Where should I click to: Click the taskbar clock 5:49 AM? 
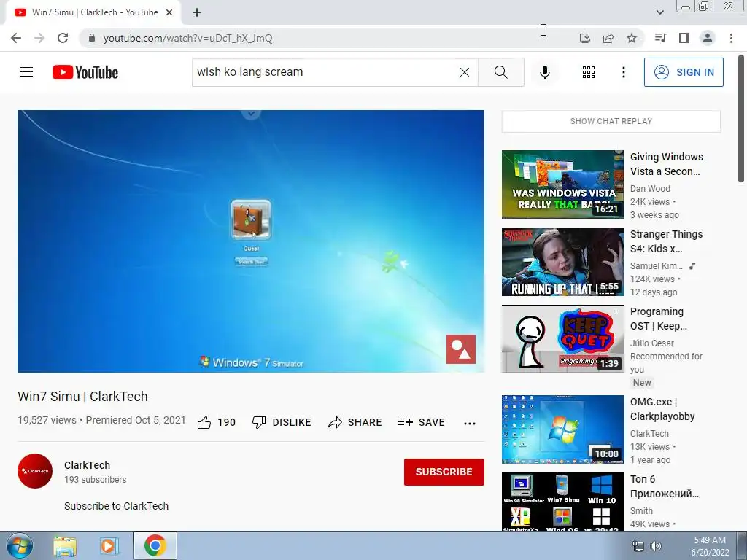pos(710,540)
